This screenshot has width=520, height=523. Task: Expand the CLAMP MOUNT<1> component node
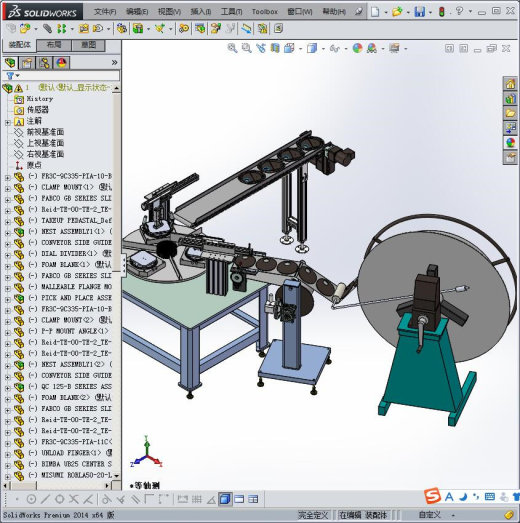point(8,189)
